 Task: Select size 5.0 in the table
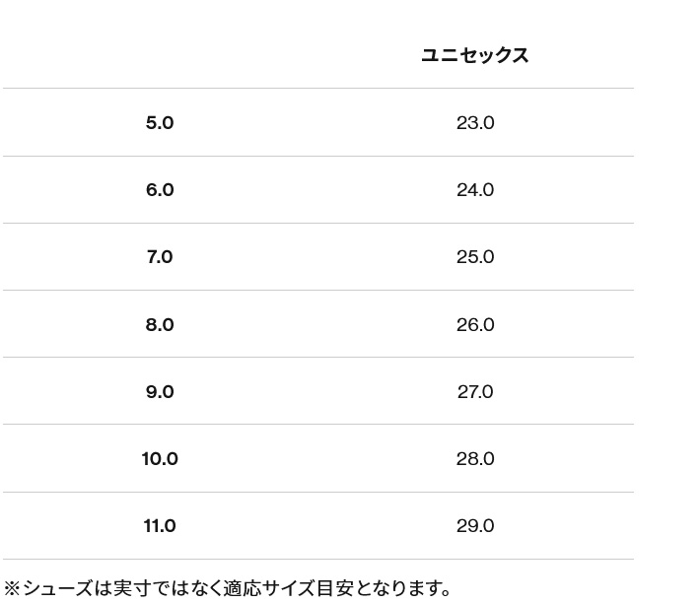tap(160, 123)
